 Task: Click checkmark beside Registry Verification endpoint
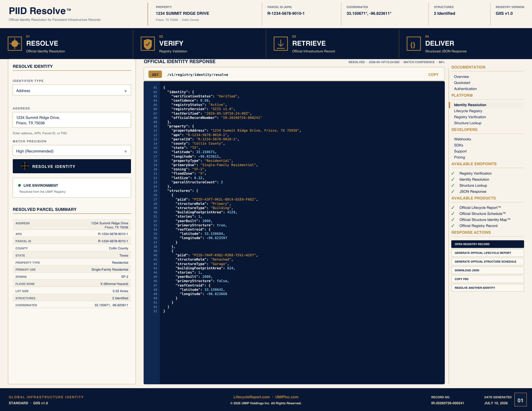[453, 173]
